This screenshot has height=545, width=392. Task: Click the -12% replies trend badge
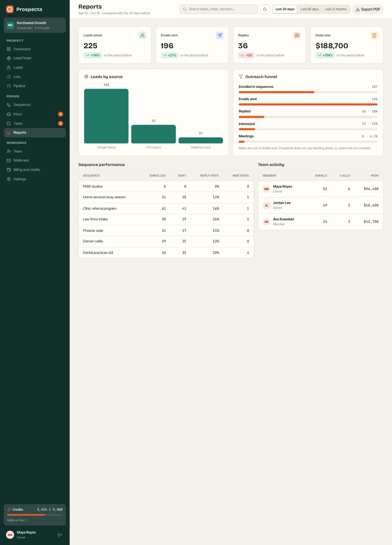[246, 55]
